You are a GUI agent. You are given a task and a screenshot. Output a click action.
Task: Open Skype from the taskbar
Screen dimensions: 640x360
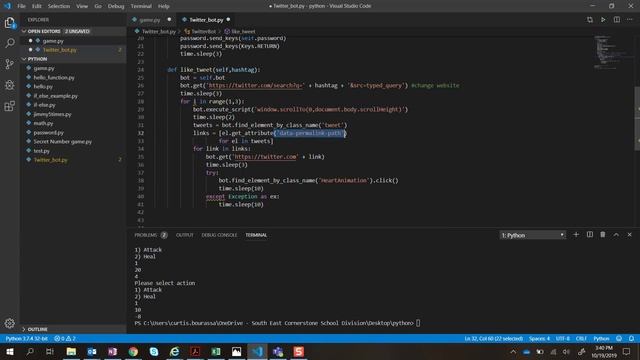coord(154,351)
